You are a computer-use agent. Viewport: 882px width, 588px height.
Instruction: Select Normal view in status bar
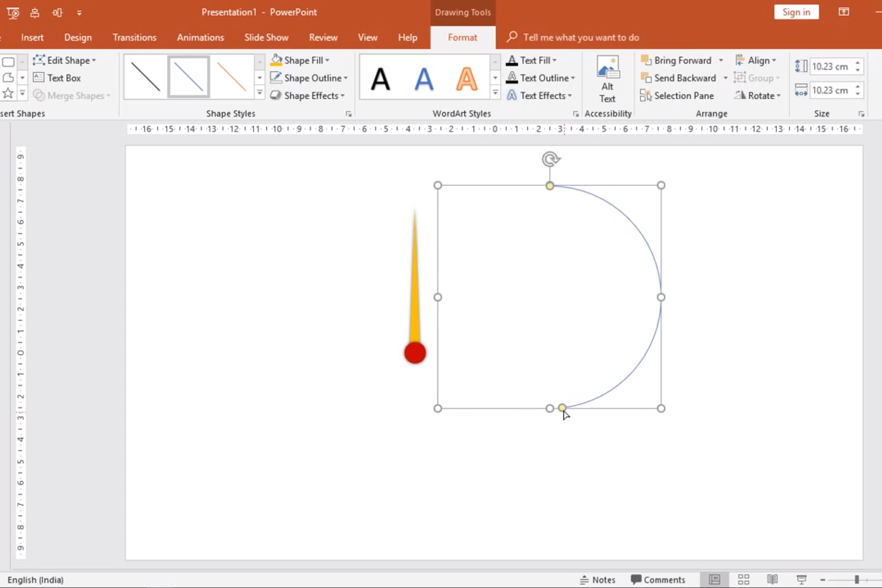(x=714, y=579)
